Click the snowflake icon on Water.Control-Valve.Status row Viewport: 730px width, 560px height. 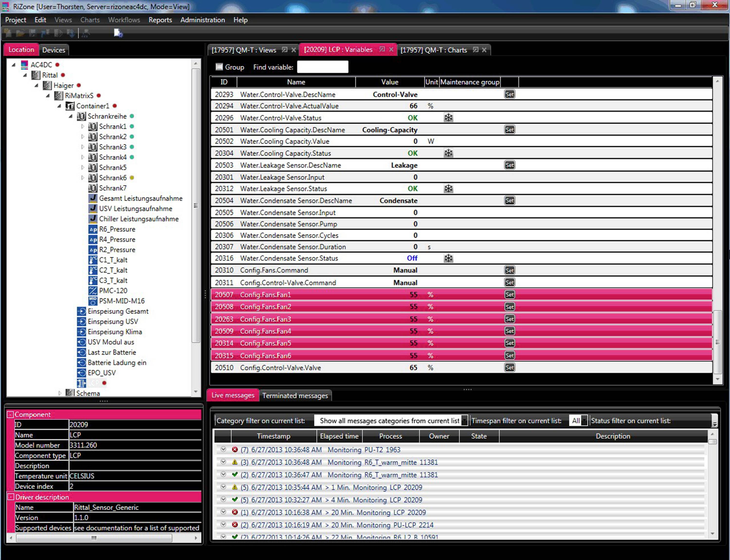pos(448,117)
